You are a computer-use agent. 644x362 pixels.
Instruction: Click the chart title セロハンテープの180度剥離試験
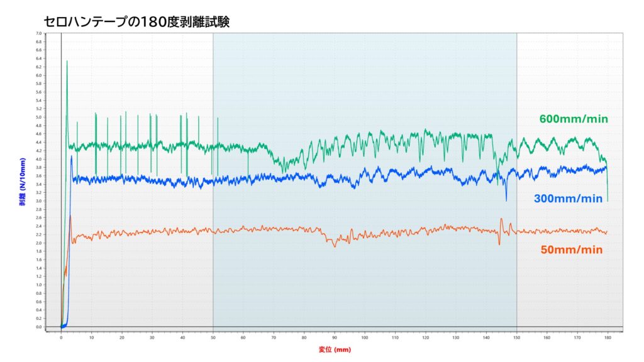(136, 23)
